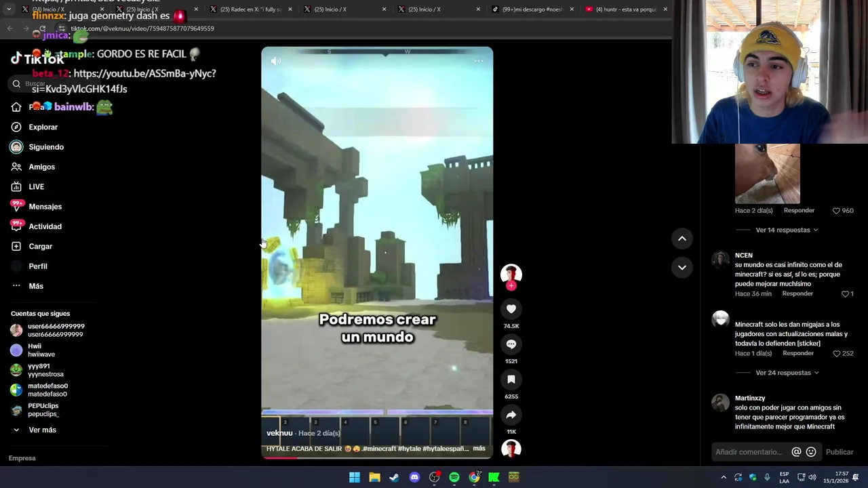Image resolution: width=868 pixels, height=488 pixels.
Task: Open the emoji picker in comment box
Action: click(x=811, y=452)
